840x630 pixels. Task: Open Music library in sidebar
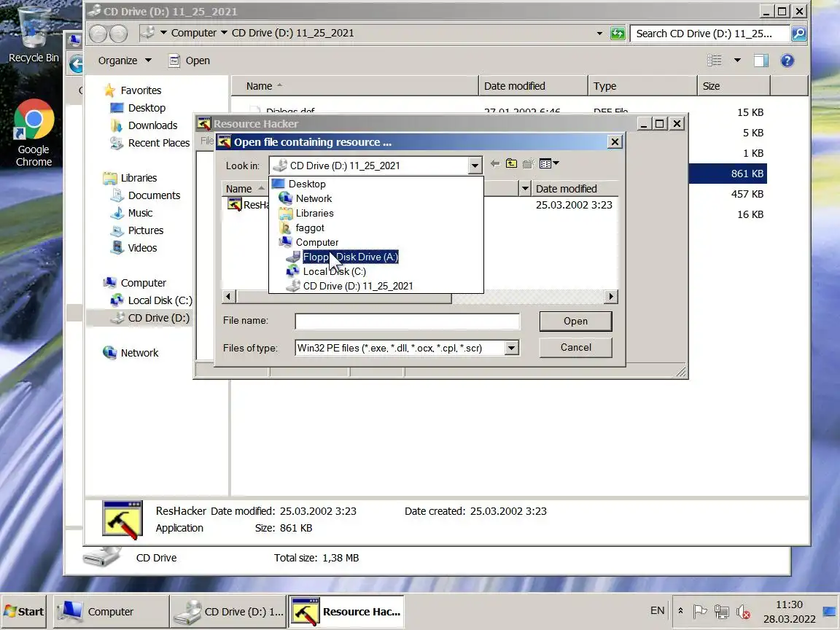pyautogui.click(x=140, y=213)
